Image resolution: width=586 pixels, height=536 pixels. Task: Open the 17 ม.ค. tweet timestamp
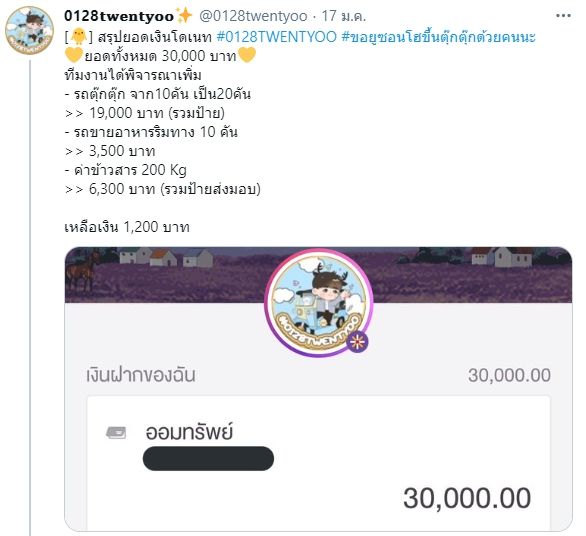pos(343,16)
